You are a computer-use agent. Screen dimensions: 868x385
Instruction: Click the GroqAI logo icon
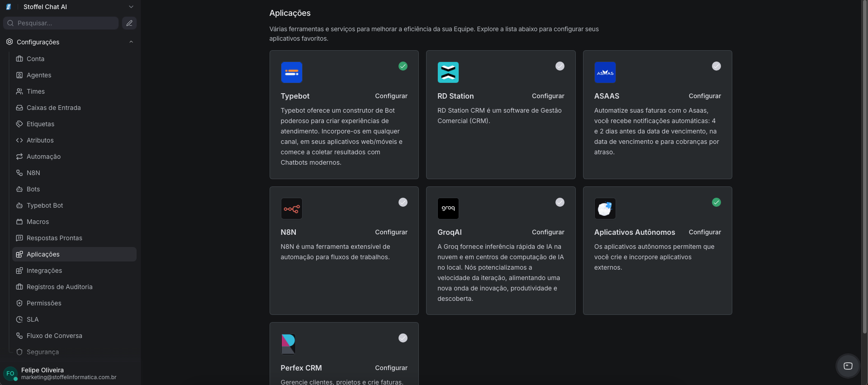(x=448, y=209)
